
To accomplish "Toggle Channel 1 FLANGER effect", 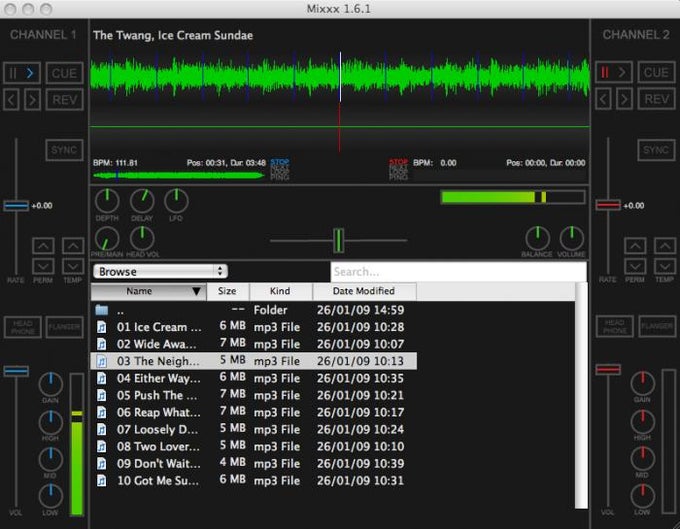I will 64,327.
